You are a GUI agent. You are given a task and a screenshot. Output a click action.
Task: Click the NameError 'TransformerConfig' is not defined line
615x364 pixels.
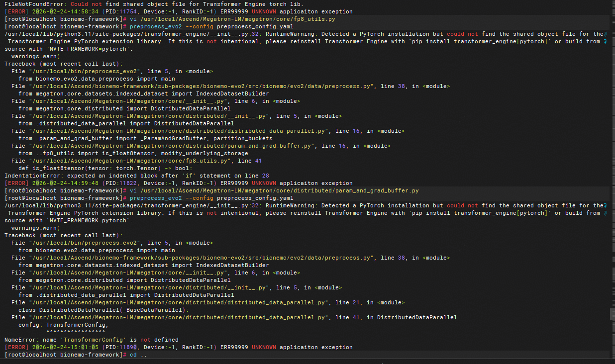coord(91,340)
